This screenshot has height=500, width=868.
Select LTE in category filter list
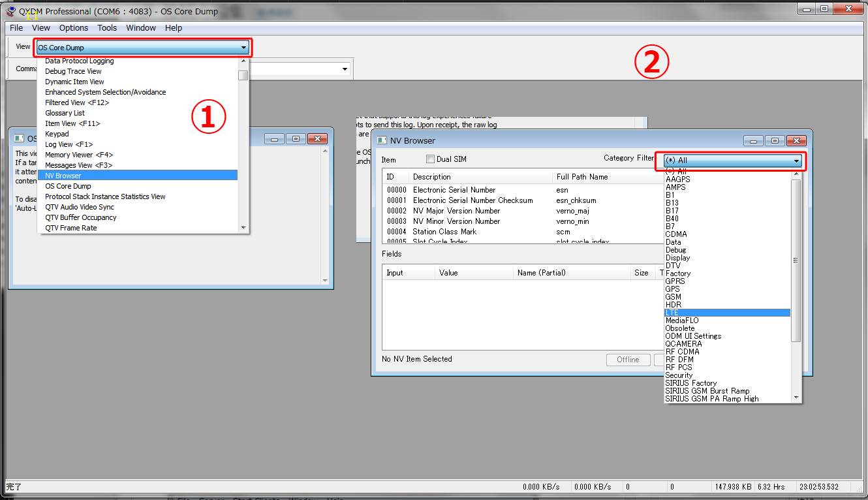click(727, 313)
